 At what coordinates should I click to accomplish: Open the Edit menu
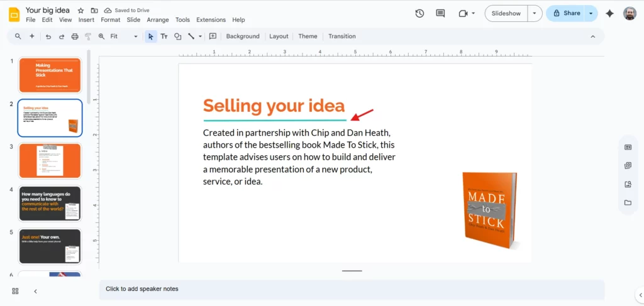[47, 19]
